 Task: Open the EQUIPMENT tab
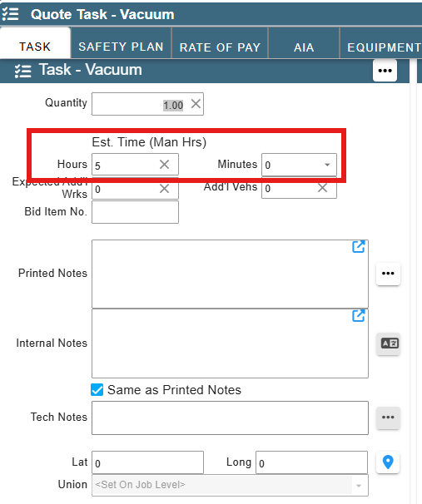point(383,47)
